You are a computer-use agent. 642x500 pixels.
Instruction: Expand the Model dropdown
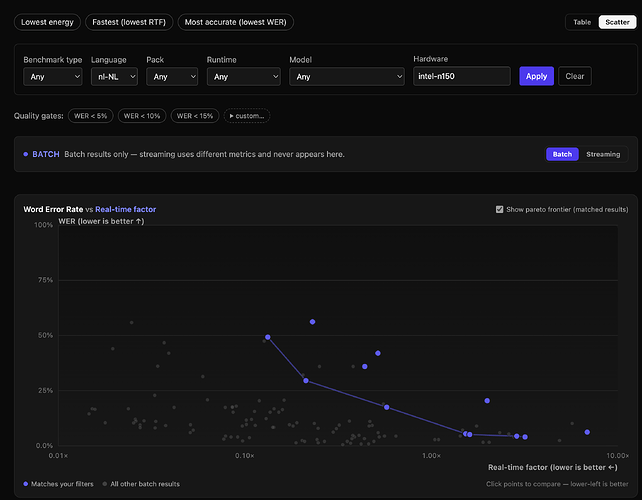click(x=347, y=77)
